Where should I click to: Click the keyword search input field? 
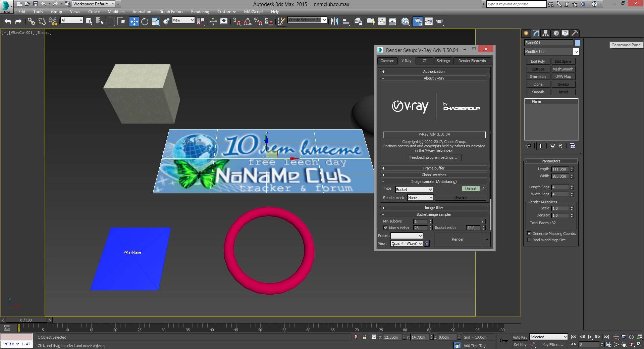(x=516, y=4)
